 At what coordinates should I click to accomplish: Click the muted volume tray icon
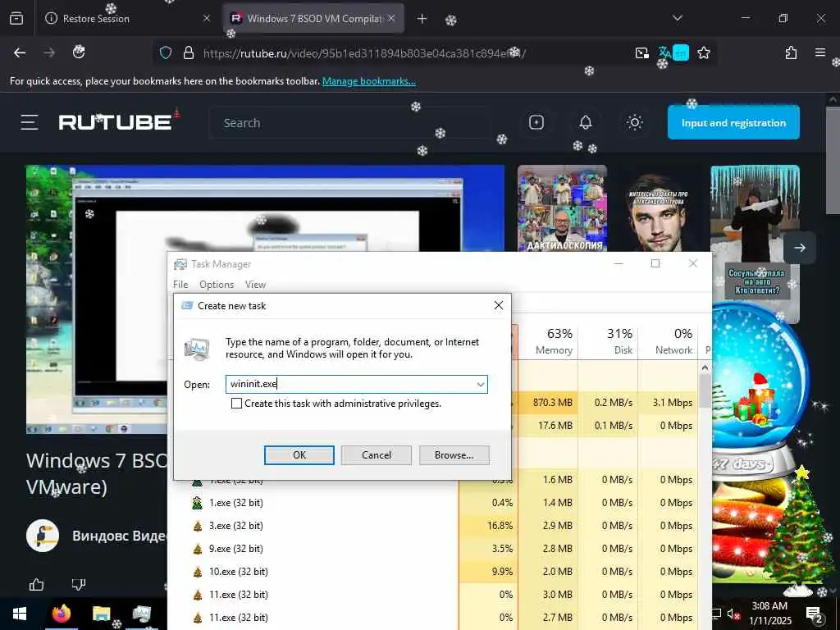coord(734,614)
